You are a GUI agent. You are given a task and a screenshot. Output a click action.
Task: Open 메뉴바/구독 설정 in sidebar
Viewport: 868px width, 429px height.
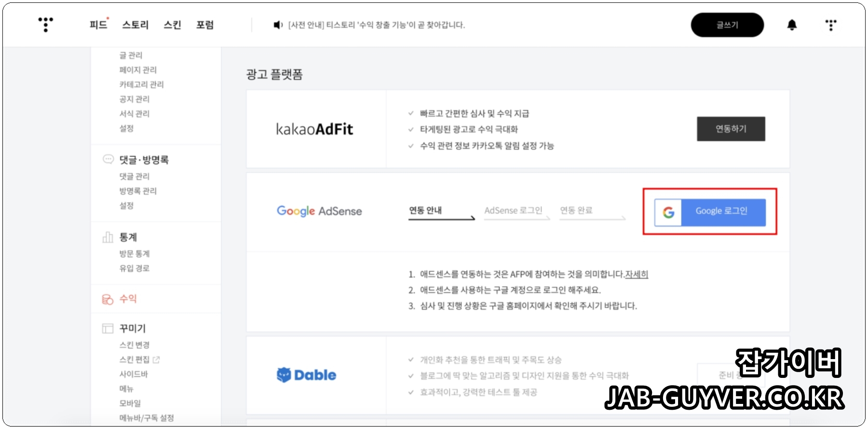click(x=147, y=417)
